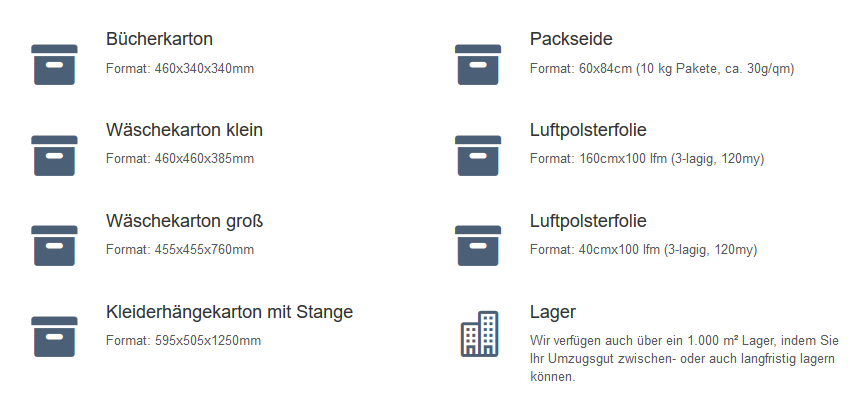Select the Packseide format 60x84cm description
This screenshot has width=868, height=407.
pyautogui.click(x=662, y=69)
